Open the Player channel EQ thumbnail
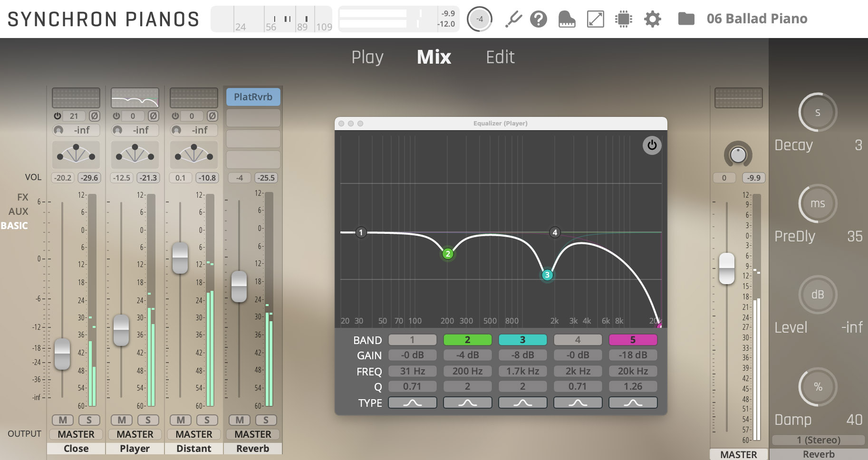Viewport: 868px width, 460px height. click(x=135, y=98)
